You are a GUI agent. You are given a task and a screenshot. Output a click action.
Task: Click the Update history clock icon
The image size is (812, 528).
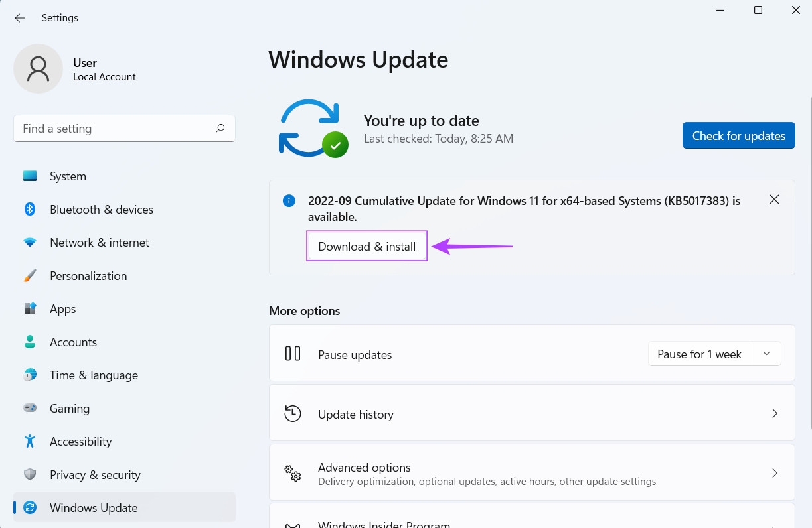coord(293,413)
